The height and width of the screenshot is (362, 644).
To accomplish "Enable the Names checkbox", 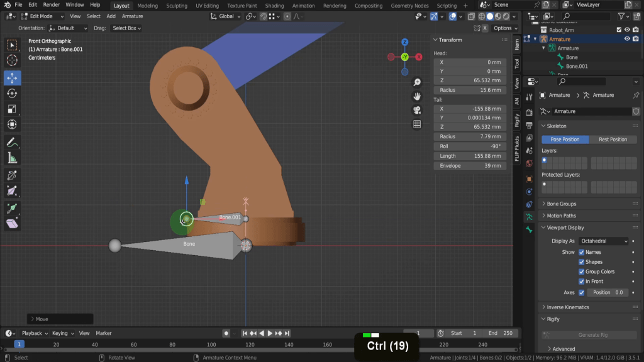I will click(582, 252).
